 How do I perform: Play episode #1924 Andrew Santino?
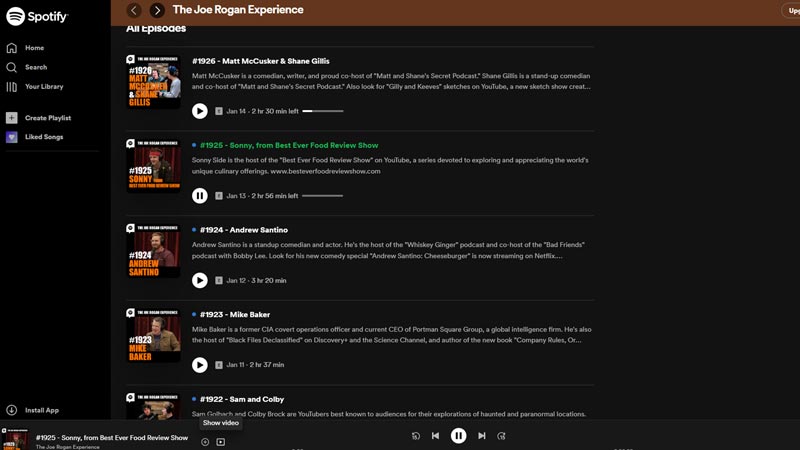199,281
